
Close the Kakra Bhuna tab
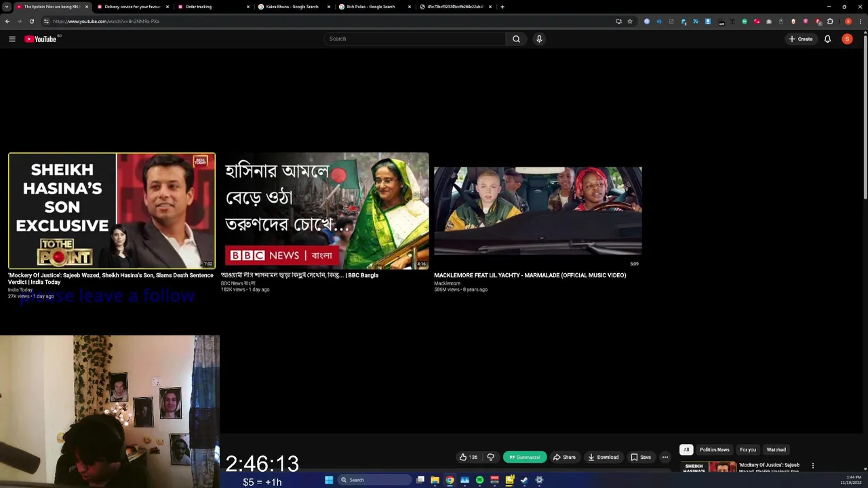coord(329,7)
